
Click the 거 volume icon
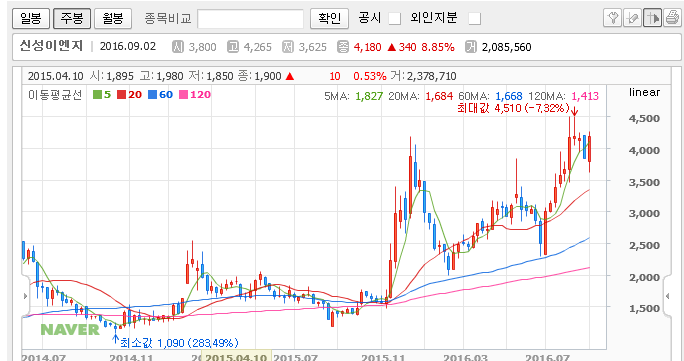pyautogui.click(x=471, y=47)
